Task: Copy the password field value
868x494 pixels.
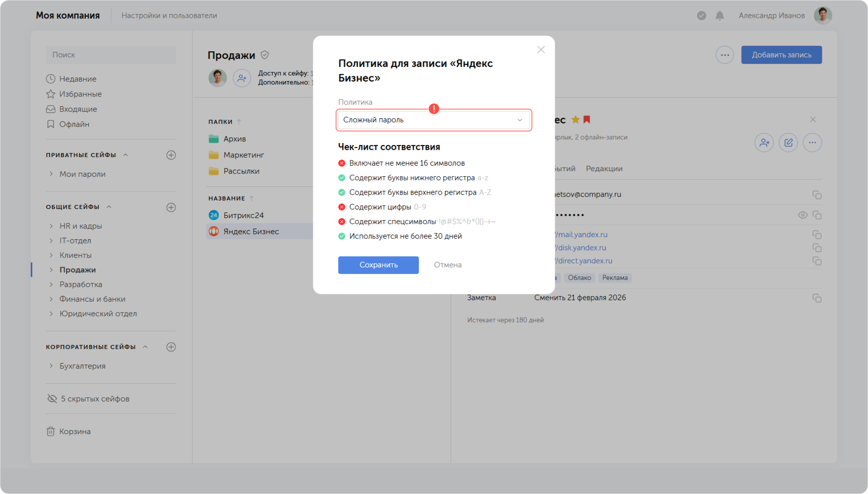Action: pos(816,215)
